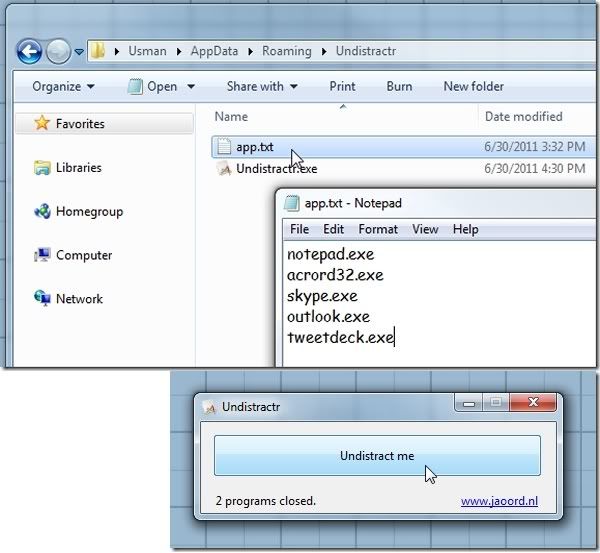Click the Undistractr window title icon
The width and height of the screenshot is (600, 553).
tap(210, 407)
